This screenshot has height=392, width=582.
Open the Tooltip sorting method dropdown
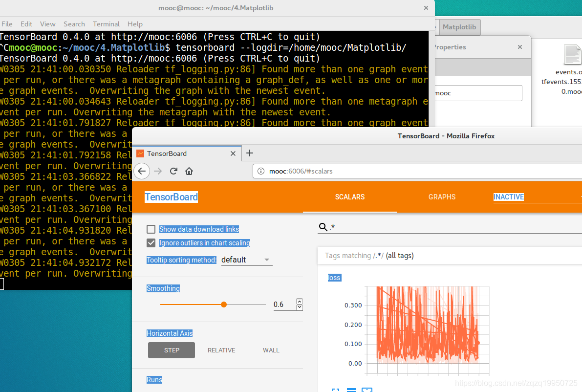pyautogui.click(x=247, y=260)
